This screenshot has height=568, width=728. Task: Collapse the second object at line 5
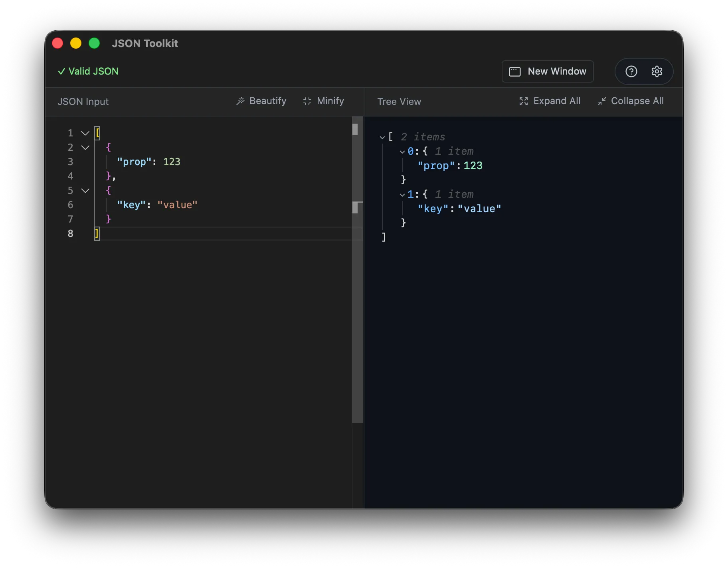pos(85,191)
